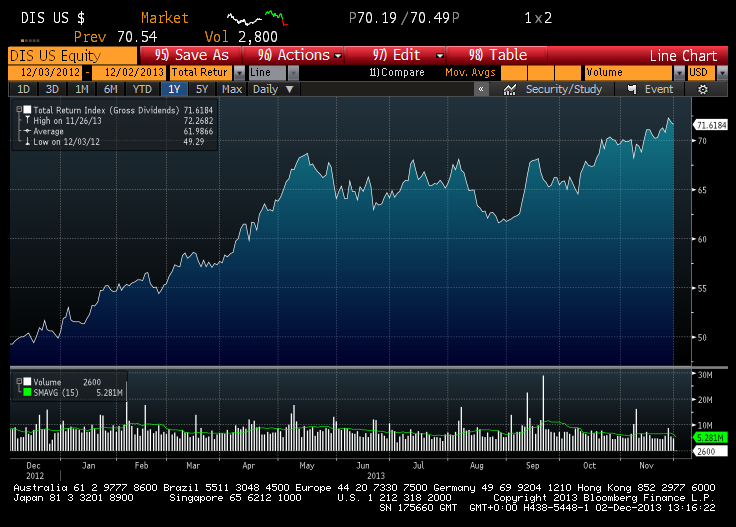Open chart settings gear icon
Screen dimensions: 736x527
702,89
